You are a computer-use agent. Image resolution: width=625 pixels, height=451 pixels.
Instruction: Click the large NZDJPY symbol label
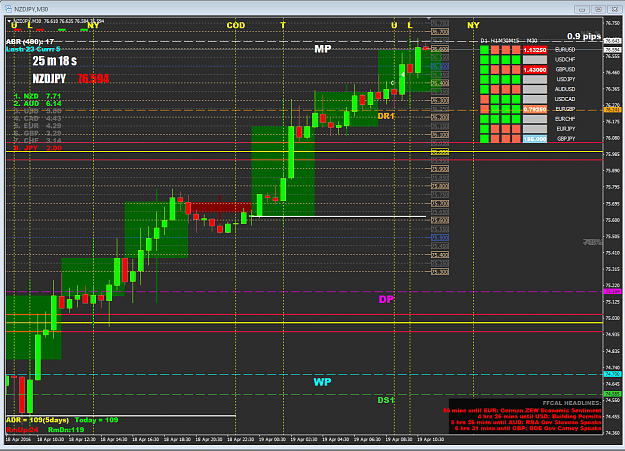pos(49,79)
